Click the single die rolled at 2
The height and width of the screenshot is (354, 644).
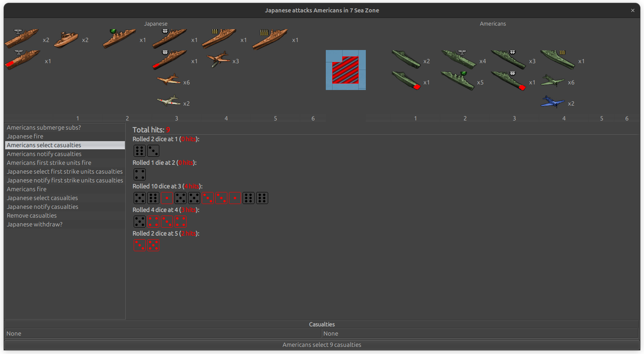pos(140,174)
